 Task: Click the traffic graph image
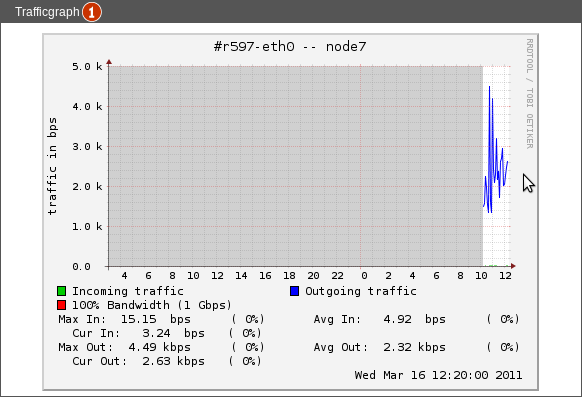click(291, 212)
